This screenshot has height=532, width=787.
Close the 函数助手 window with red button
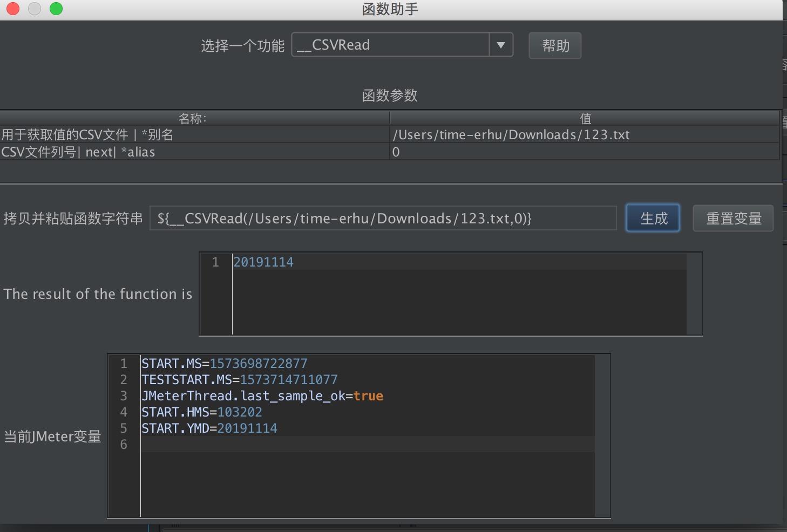[13, 9]
